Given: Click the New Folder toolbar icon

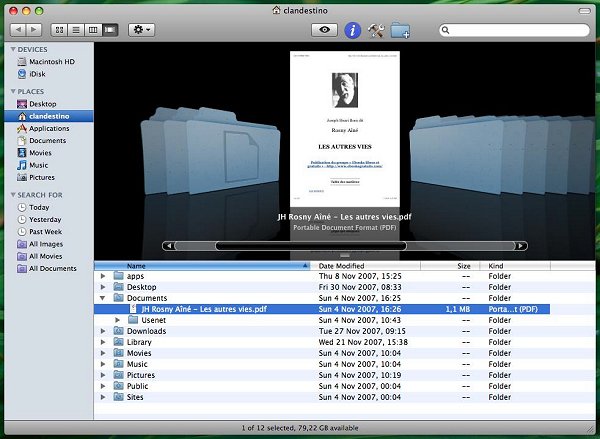Looking at the screenshot, I should click(402, 30).
